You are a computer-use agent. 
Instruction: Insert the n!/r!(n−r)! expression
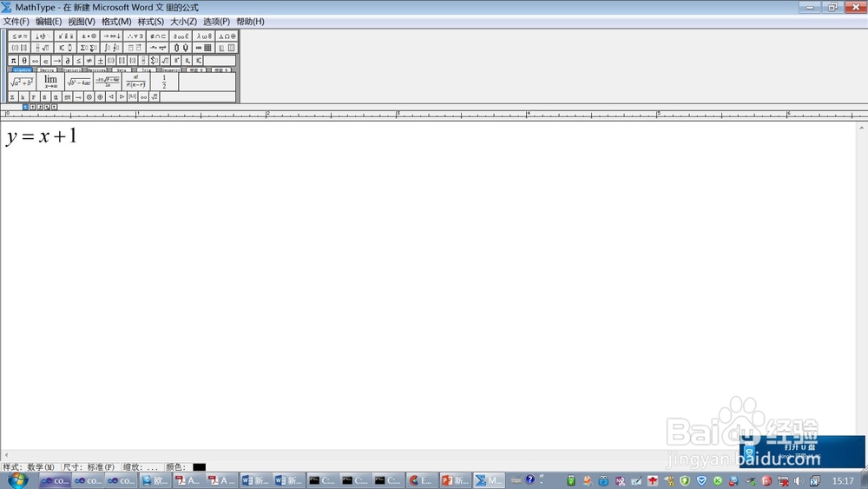coord(136,82)
